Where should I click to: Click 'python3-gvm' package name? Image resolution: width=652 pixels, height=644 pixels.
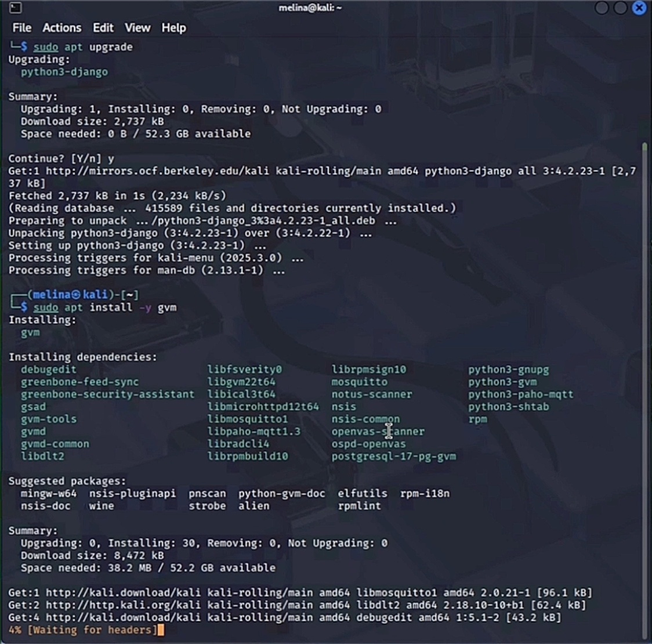[502, 382]
